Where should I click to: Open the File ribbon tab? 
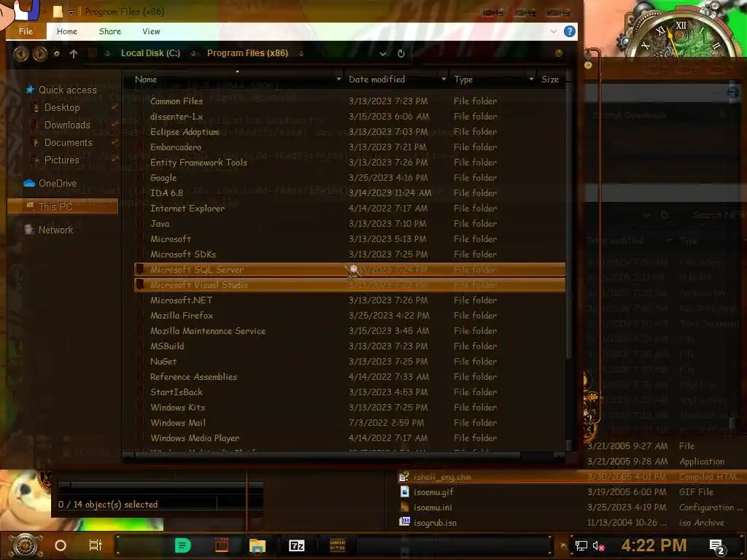(26, 31)
